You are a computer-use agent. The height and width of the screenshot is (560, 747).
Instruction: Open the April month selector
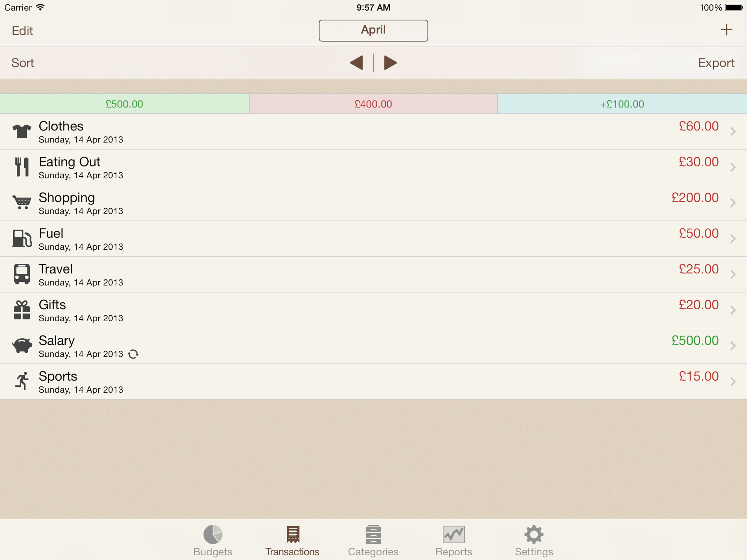tap(373, 30)
